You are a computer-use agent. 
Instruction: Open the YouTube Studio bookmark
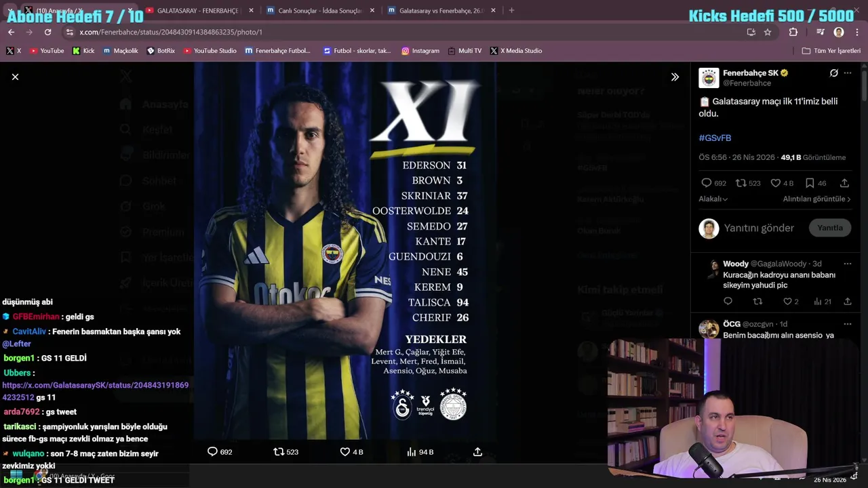(x=210, y=51)
